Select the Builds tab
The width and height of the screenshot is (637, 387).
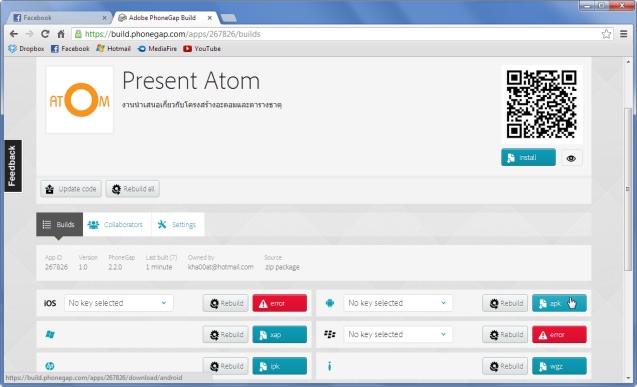(59, 224)
